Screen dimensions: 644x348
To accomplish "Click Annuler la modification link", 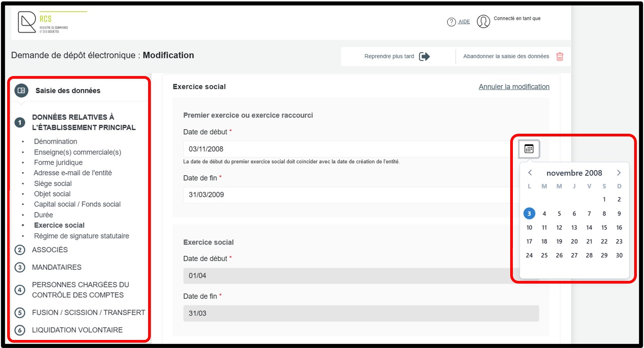I will (x=514, y=87).
